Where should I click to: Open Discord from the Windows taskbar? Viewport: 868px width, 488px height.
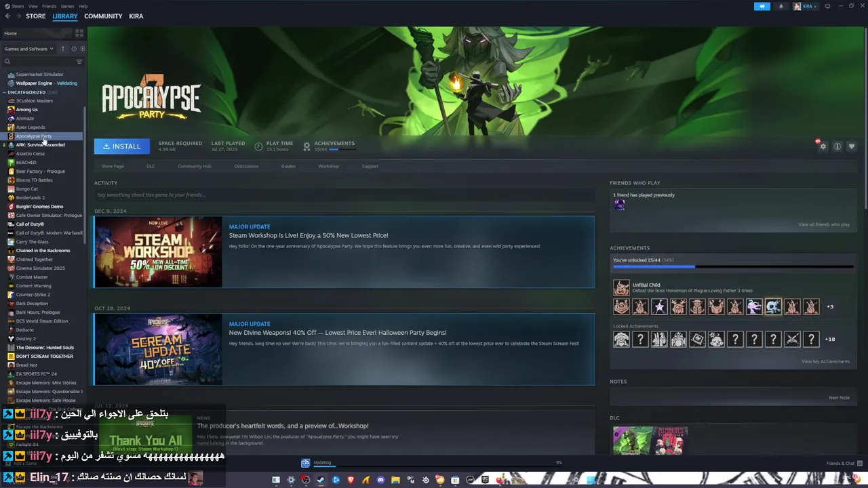coord(380,480)
